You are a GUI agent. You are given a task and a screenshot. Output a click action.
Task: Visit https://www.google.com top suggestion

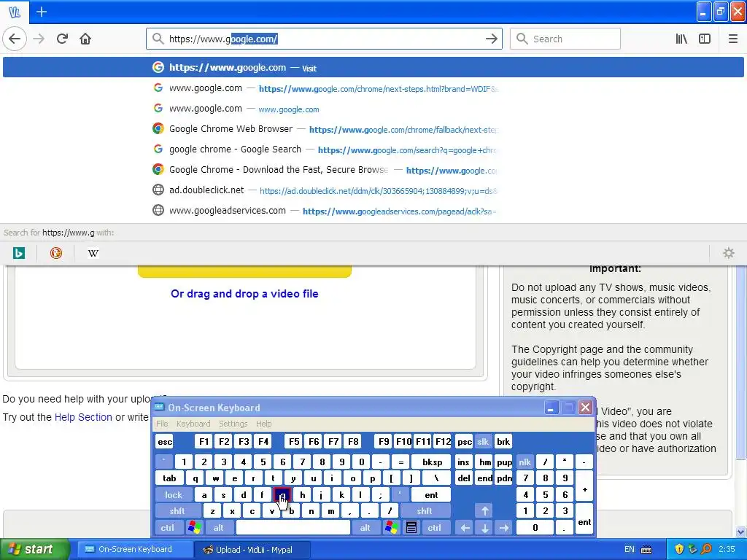click(x=373, y=68)
